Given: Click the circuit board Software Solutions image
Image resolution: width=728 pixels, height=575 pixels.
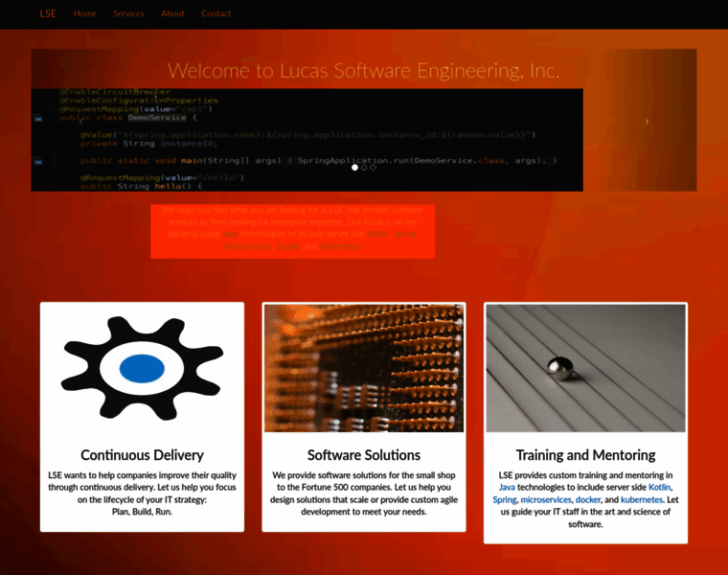Looking at the screenshot, I should [364, 368].
